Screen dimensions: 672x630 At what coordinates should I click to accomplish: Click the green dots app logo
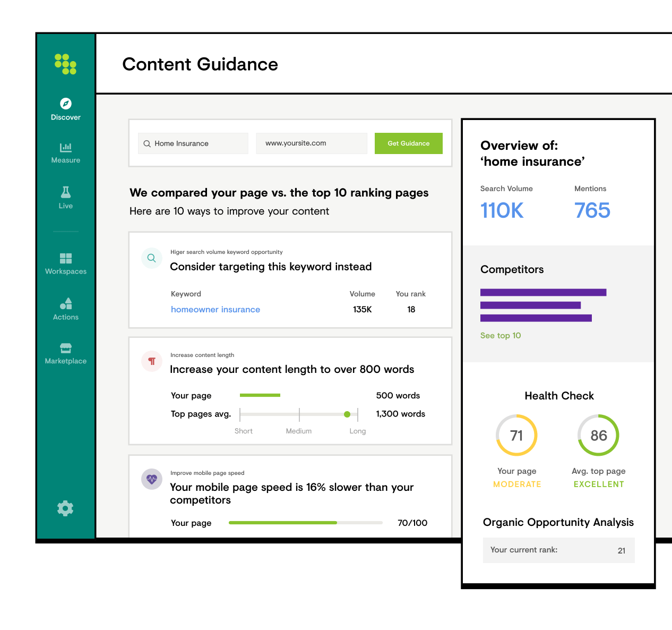pyautogui.click(x=65, y=64)
